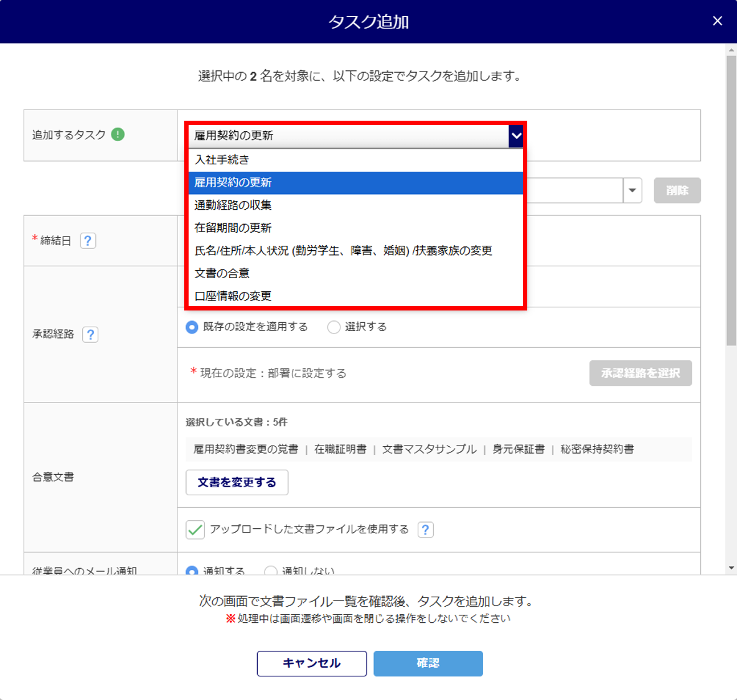Choose 文書の合意 from the task list

[x=356, y=273]
